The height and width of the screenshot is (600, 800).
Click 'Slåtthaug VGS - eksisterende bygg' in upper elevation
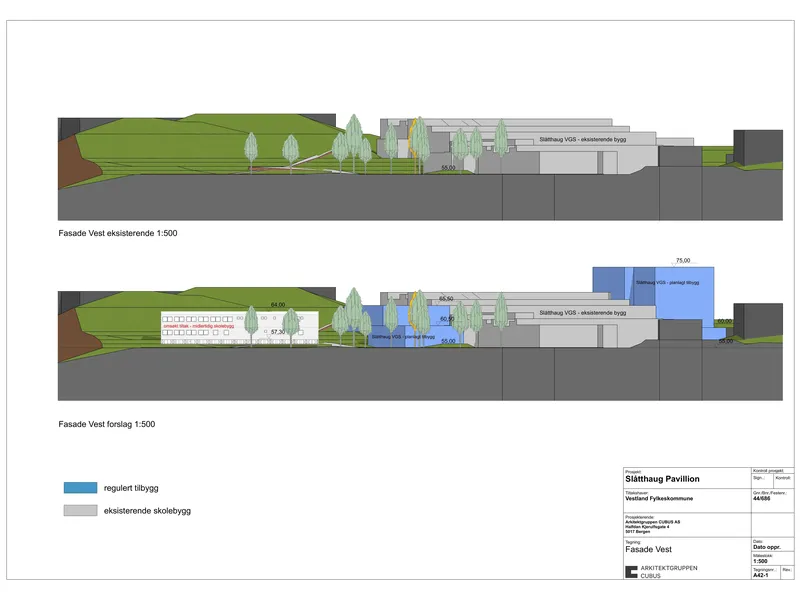[x=583, y=139]
